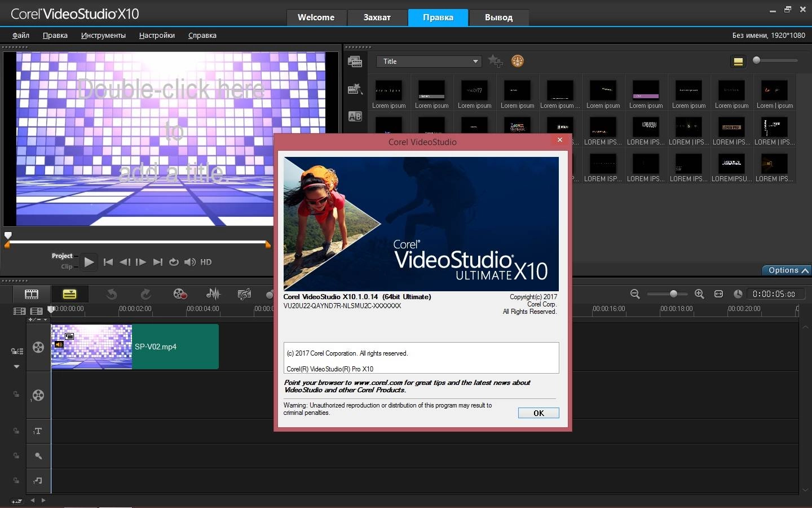This screenshot has height=508, width=812.
Task: Open the Instant Project library icon
Action: click(x=355, y=62)
